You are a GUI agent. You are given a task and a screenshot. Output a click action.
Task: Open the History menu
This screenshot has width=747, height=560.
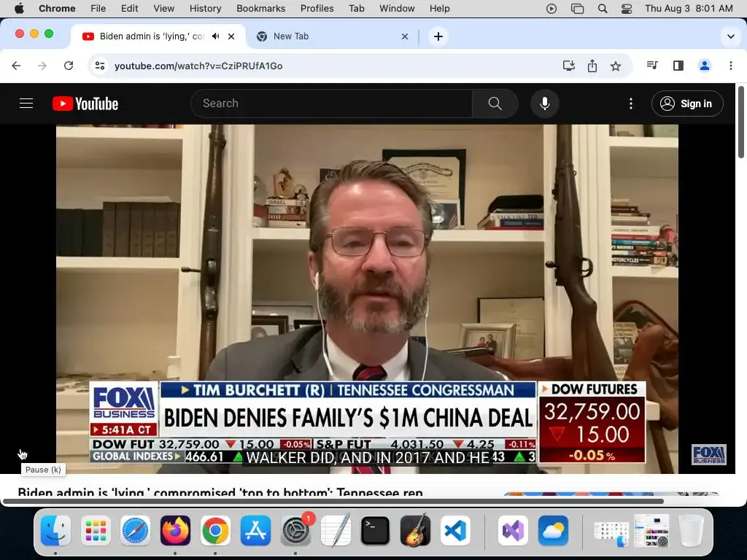point(205,9)
